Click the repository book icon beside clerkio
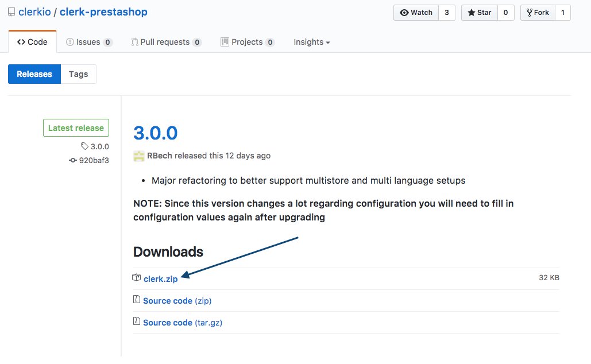591x364 pixels. coord(10,11)
